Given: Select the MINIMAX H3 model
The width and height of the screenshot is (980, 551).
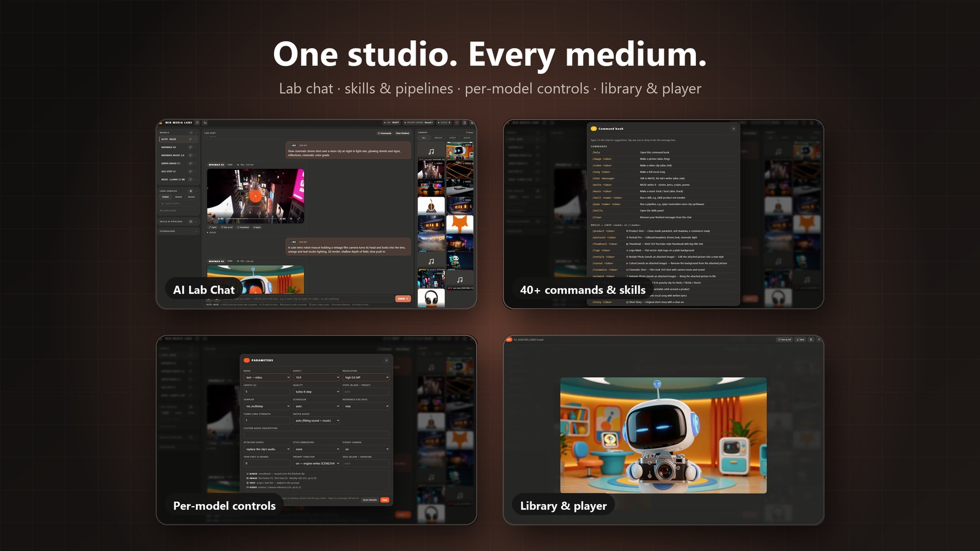Looking at the screenshot, I should click(x=179, y=147).
